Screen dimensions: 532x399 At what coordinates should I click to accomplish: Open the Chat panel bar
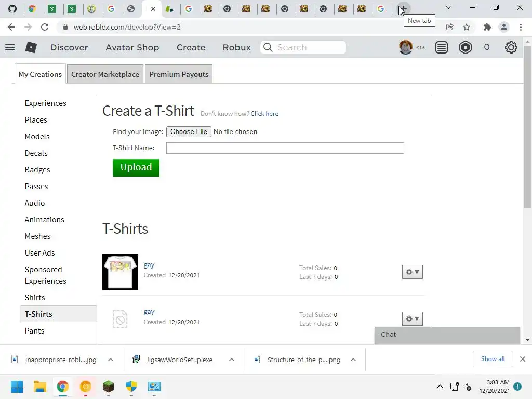pyautogui.click(x=447, y=335)
